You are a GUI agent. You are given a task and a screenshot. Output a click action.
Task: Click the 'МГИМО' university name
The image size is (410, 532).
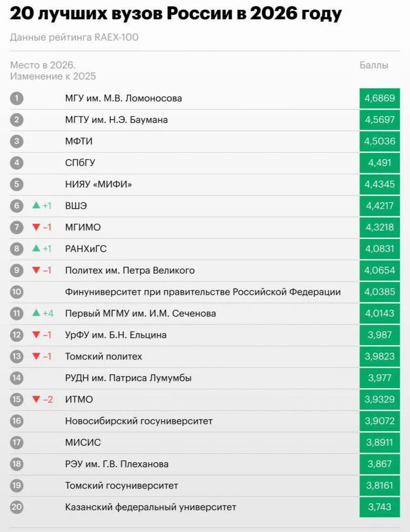click(83, 227)
